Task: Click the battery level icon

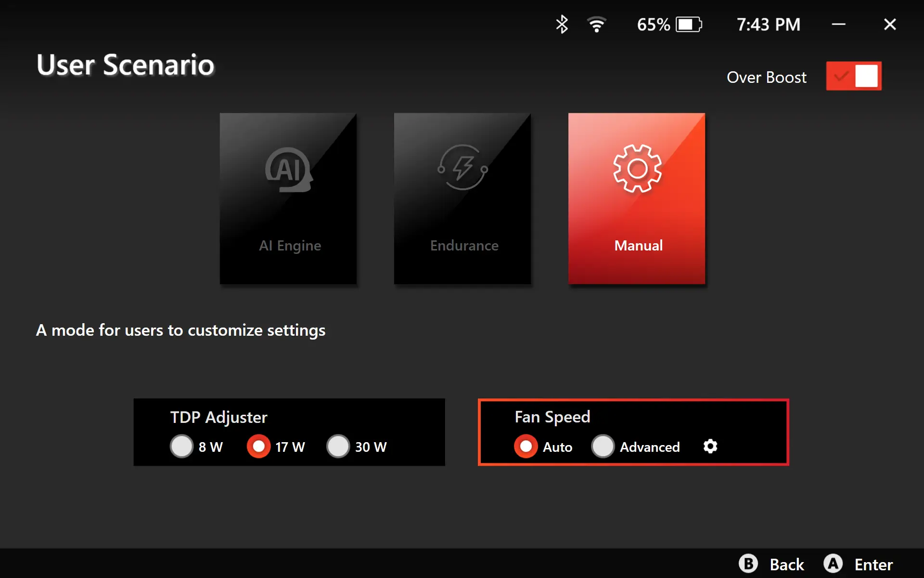Action: [x=689, y=25]
